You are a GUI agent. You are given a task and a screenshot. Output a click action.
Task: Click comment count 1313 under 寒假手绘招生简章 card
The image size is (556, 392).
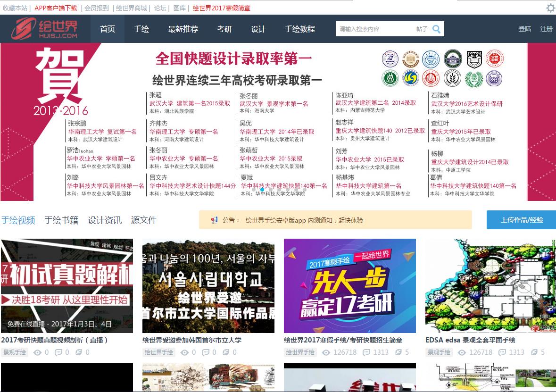[x=381, y=352]
